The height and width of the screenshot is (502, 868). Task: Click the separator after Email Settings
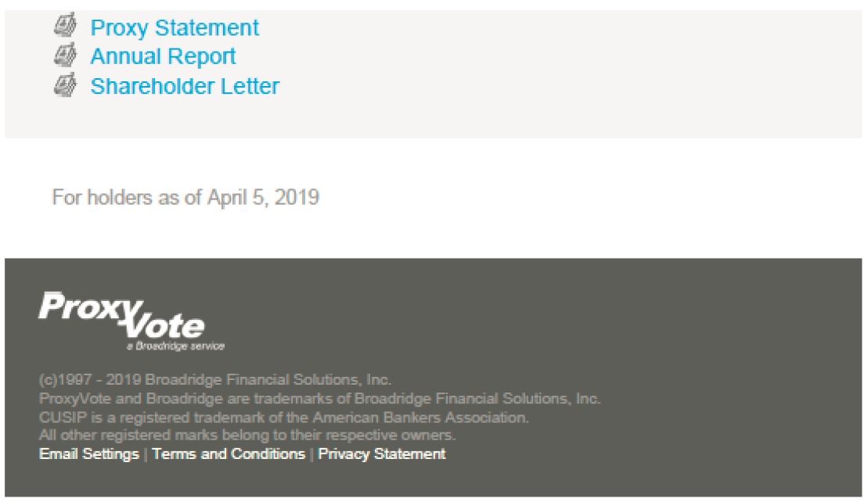146,454
